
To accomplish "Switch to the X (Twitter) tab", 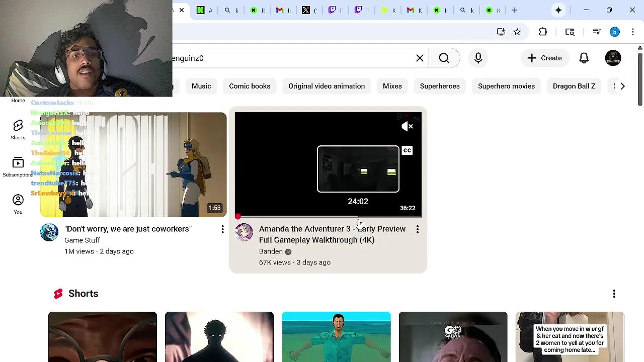I will tap(306, 10).
